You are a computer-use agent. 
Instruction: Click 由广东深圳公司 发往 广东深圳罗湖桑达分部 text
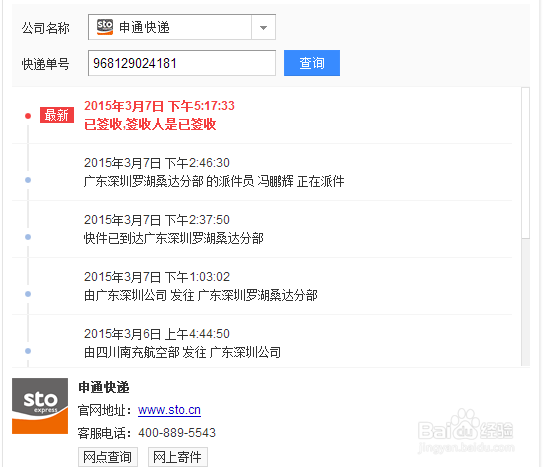click(x=201, y=295)
